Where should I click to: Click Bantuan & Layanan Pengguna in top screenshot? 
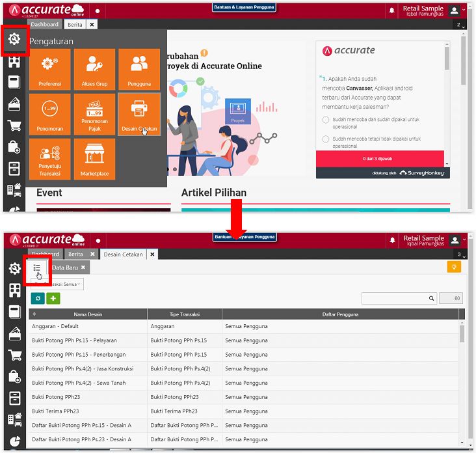pos(244,7)
